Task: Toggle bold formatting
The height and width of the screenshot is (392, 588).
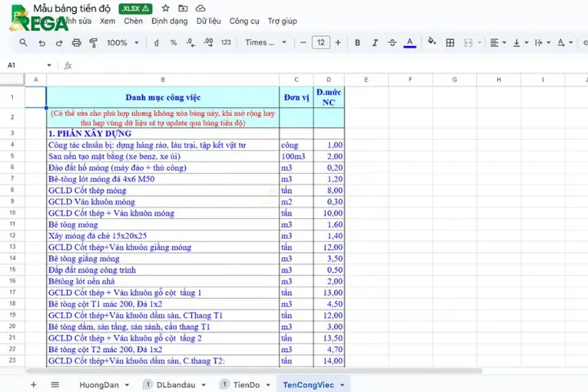Action: (358, 42)
